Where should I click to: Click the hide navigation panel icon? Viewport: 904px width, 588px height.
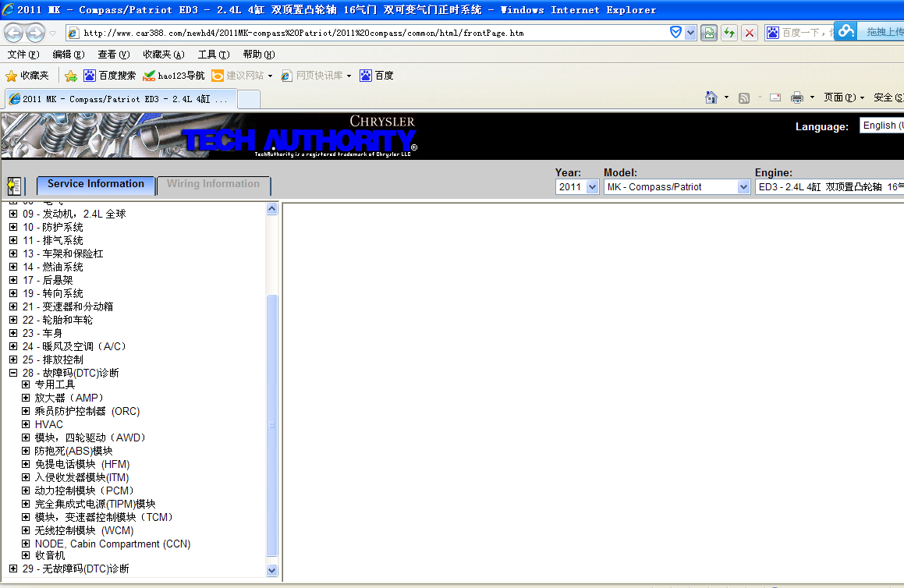coord(14,186)
